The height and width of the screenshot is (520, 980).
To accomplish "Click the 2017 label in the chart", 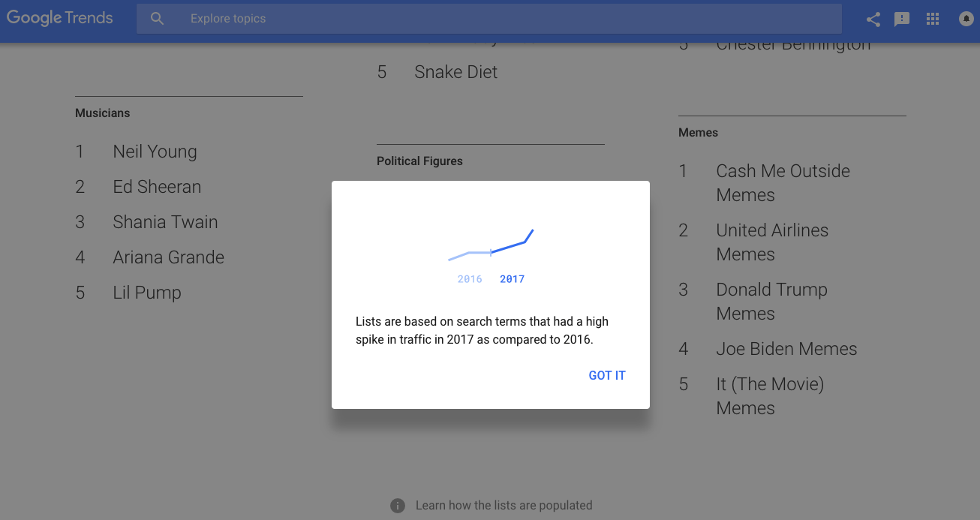I will pyautogui.click(x=512, y=279).
